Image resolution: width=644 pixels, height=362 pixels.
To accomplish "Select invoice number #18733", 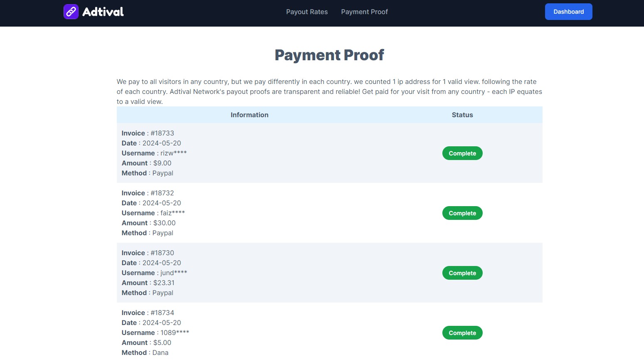I will point(162,133).
